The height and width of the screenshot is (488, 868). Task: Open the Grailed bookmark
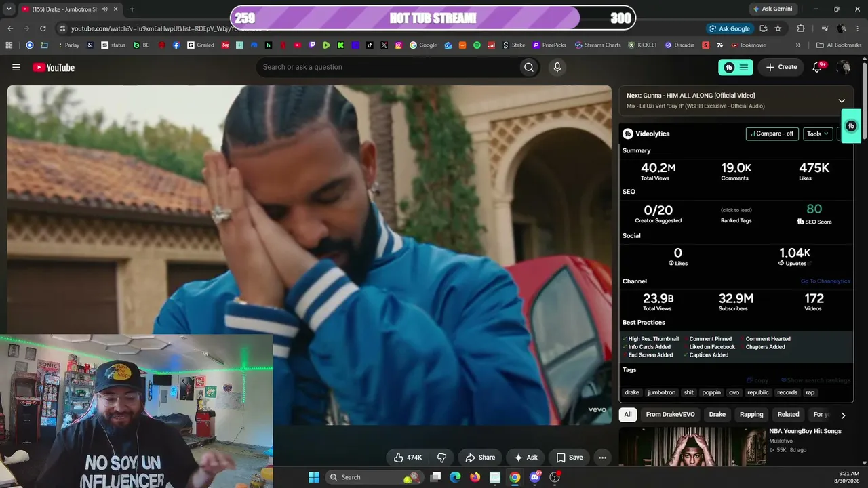[x=201, y=45]
